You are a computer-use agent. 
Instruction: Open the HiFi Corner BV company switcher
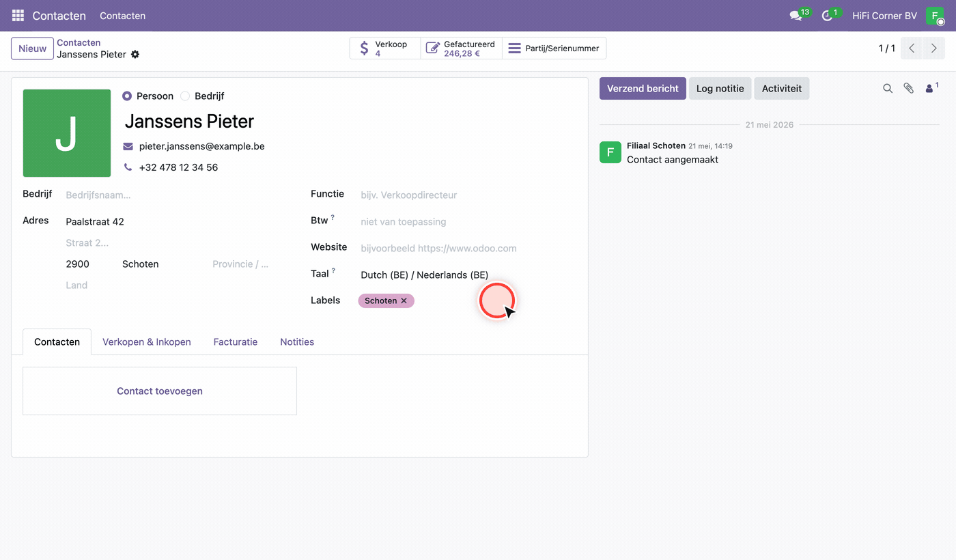(x=884, y=15)
